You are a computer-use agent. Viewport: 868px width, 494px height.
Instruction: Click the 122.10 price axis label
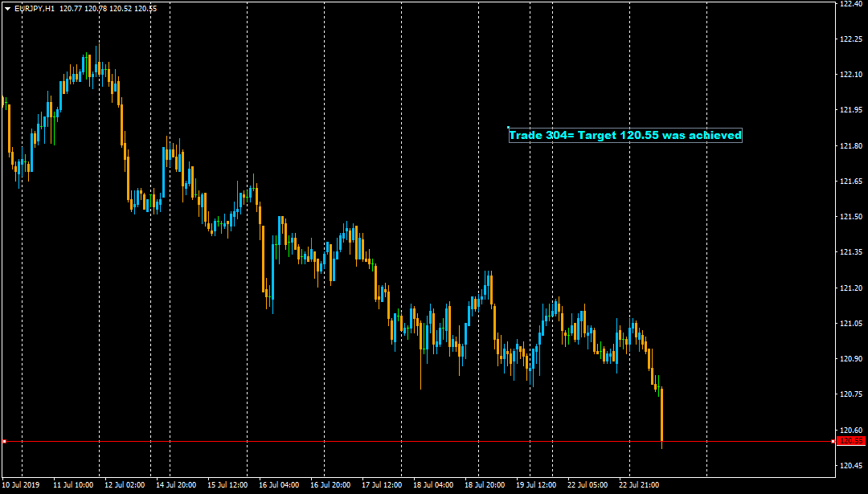[851, 75]
